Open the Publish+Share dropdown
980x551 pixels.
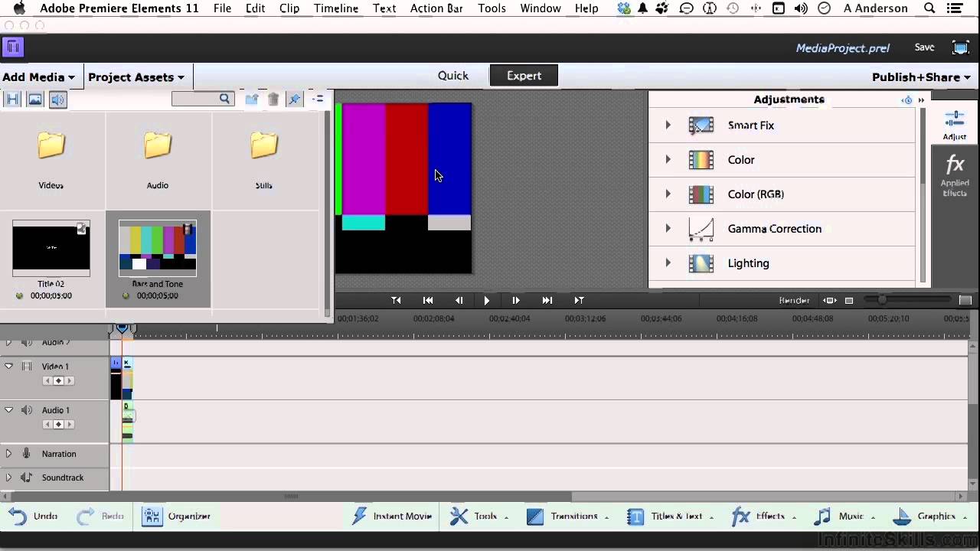click(x=921, y=77)
